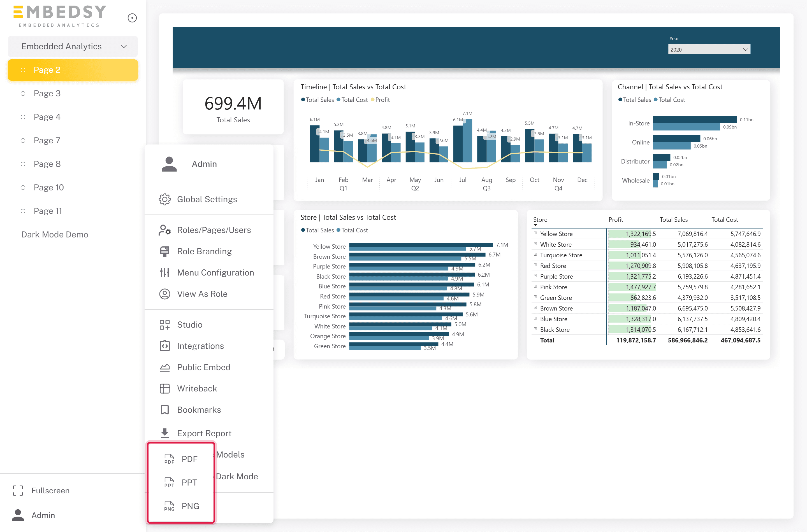Click the Public Embed chart icon

point(165,367)
